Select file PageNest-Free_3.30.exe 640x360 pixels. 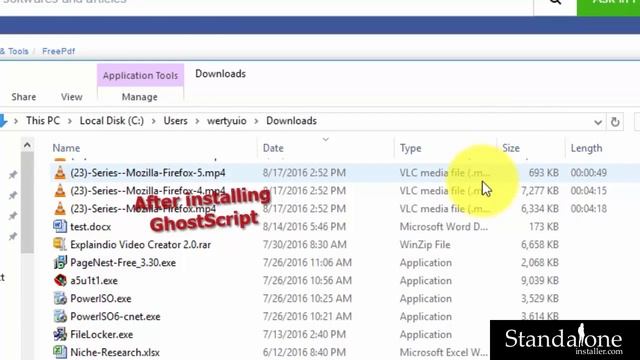123,262
